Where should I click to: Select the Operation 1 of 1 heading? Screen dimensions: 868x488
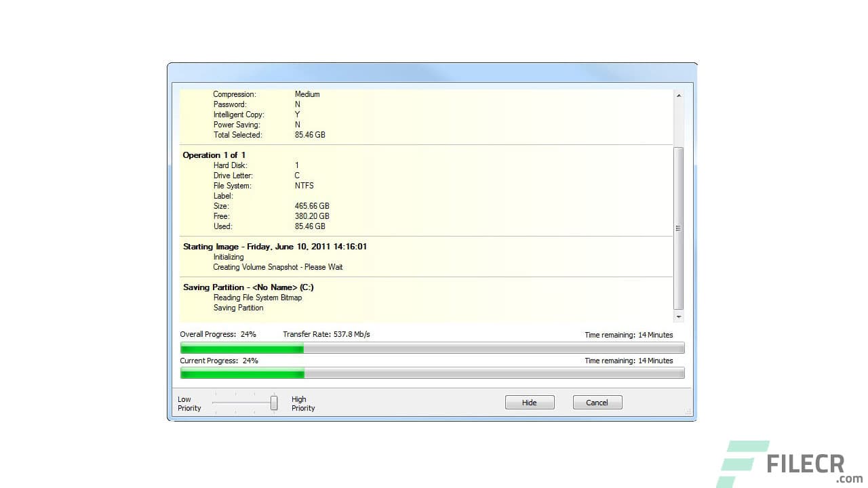(x=214, y=155)
